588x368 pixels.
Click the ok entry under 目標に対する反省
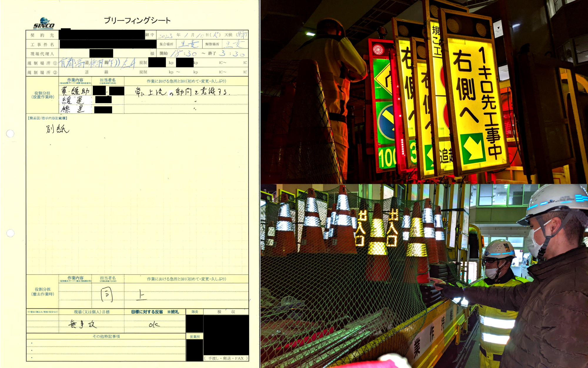pos(154,325)
